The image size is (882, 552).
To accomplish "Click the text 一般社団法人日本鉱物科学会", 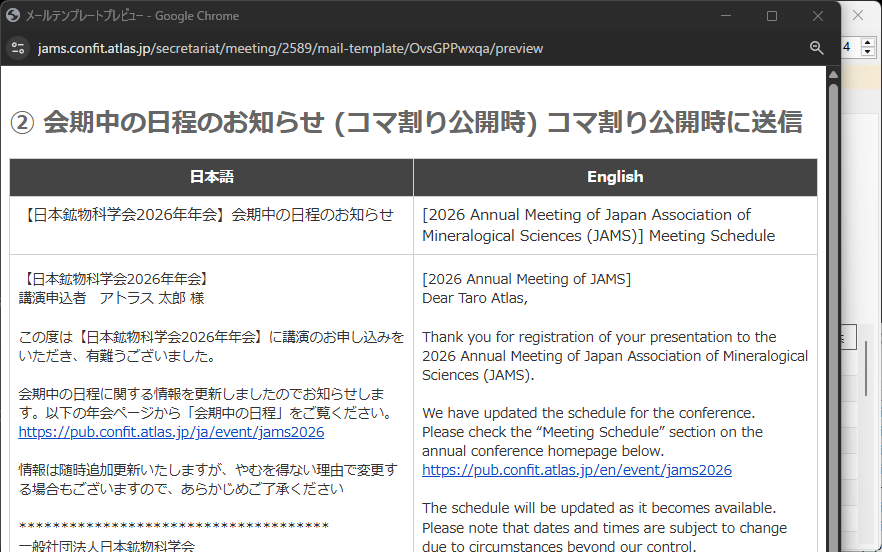I will point(107,546).
